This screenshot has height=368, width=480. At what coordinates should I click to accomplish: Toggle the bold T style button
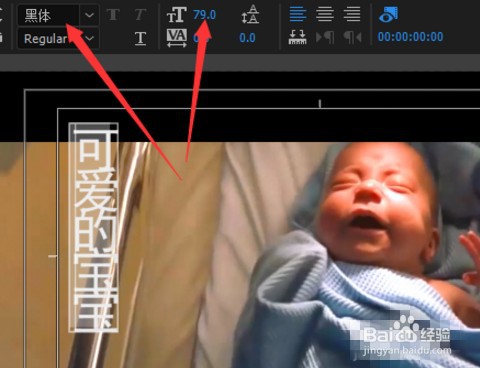click(x=113, y=15)
